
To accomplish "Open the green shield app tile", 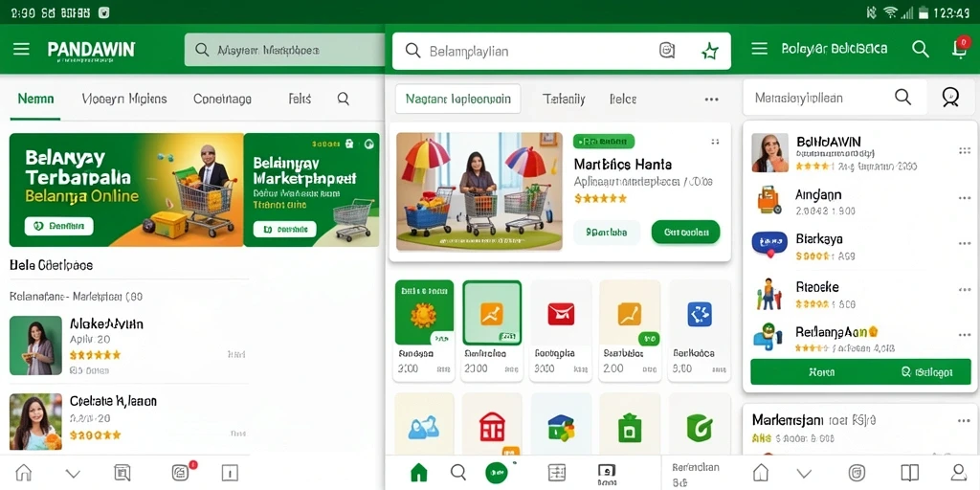I will click(699, 426).
